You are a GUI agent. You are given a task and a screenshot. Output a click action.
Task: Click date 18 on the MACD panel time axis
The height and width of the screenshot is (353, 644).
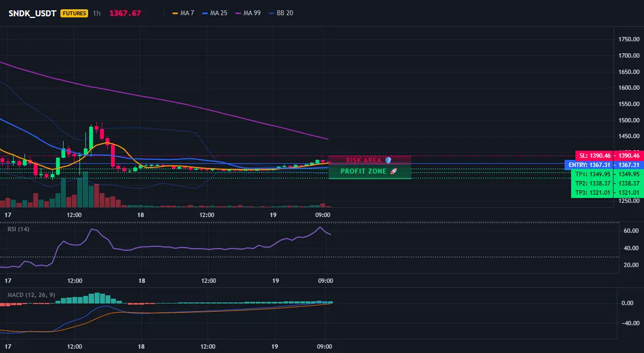pyautogui.click(x=141, y=346)
